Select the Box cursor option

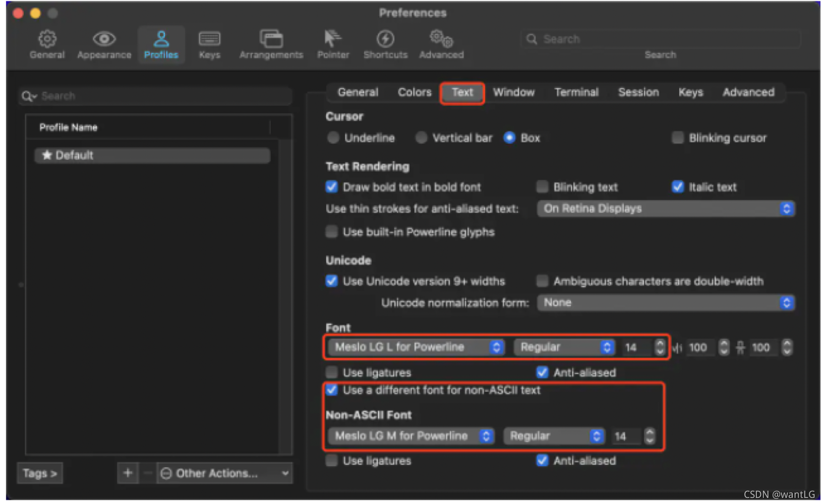tap(509, 138)
